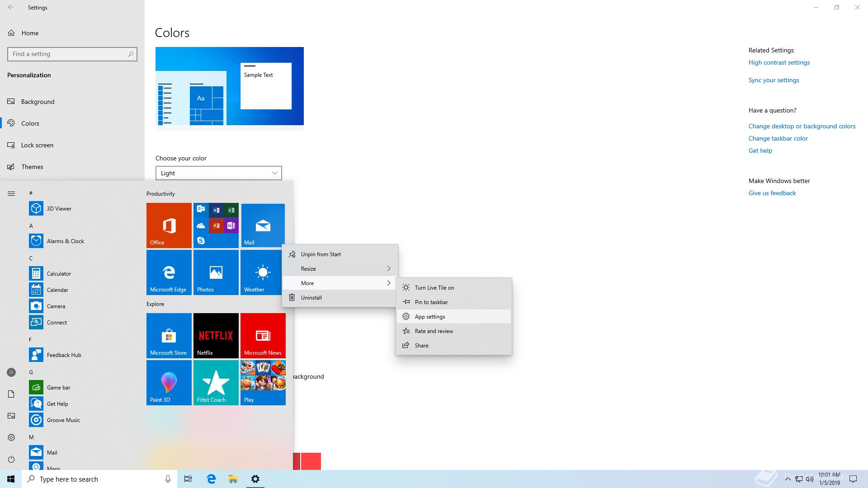Select Unpin from Start
Image resolution: width=868 pixels, height=488 pixels.
point(340,254)
